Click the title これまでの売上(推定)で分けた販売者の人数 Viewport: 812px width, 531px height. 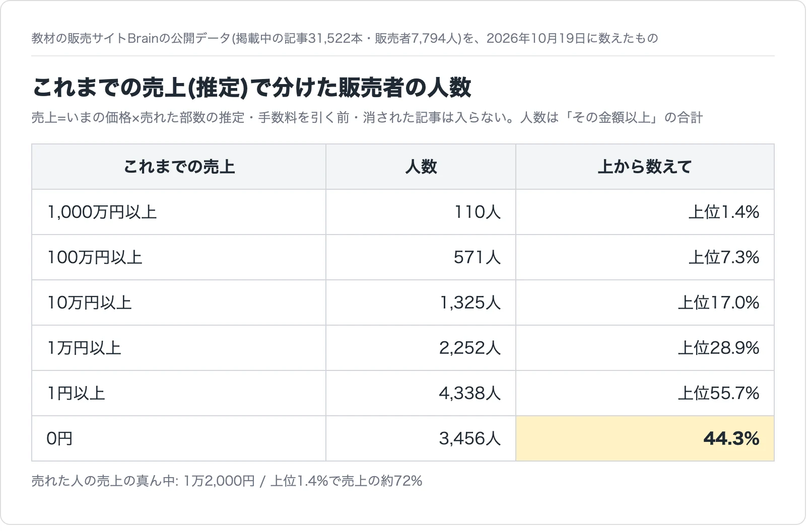click(252, 88)
